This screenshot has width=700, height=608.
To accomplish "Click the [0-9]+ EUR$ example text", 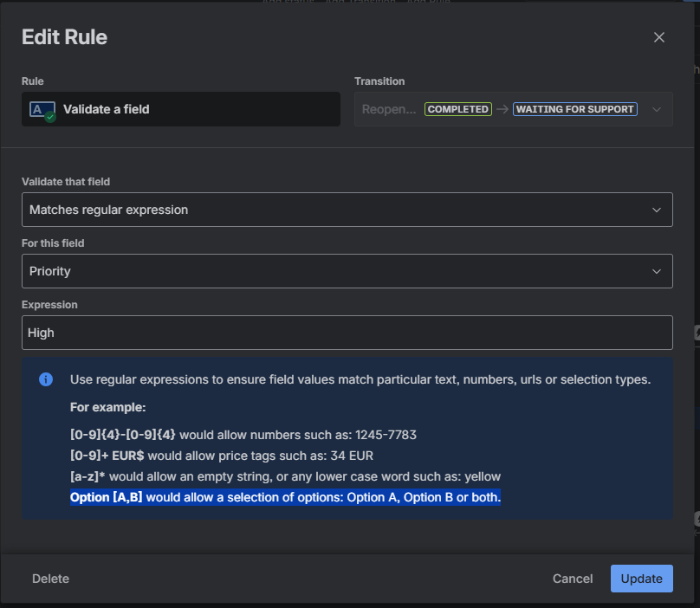I will coord(107,456).
